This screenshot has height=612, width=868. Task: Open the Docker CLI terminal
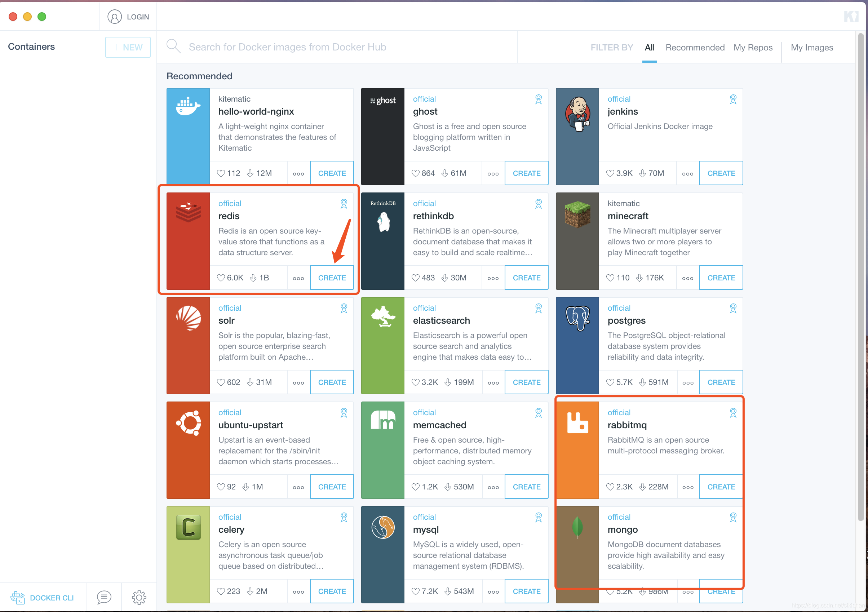click(x=42, y=598)
